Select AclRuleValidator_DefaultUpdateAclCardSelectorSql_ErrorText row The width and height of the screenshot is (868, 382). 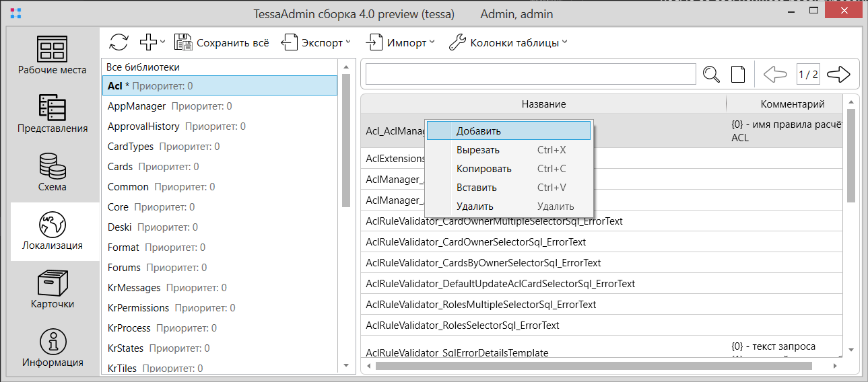point(602,284)
